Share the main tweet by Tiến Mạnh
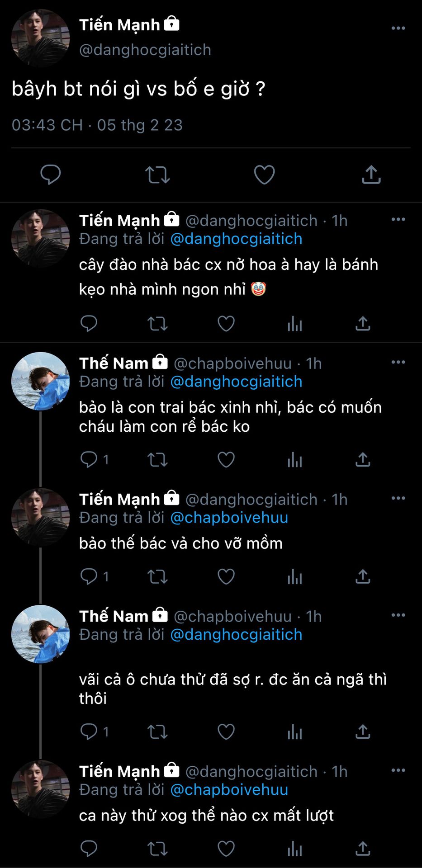The height and width of the screenshot is (868, 422). point(371,175)
